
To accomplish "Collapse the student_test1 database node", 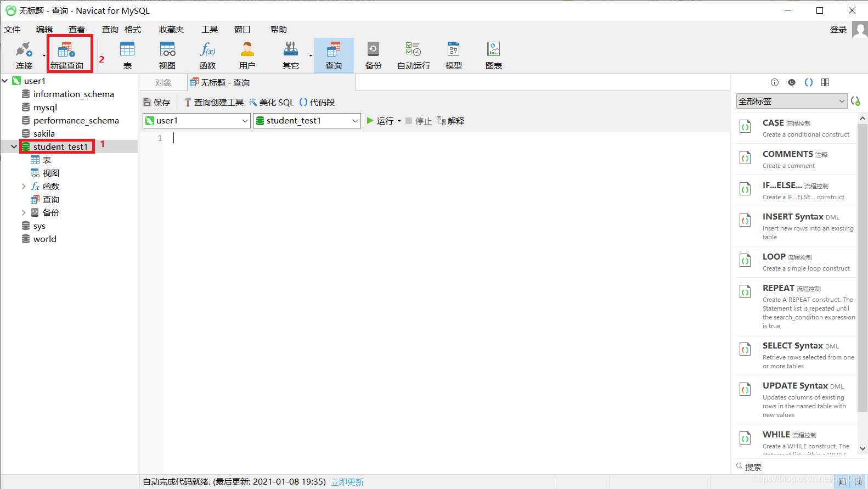I will tap(14, 147).
